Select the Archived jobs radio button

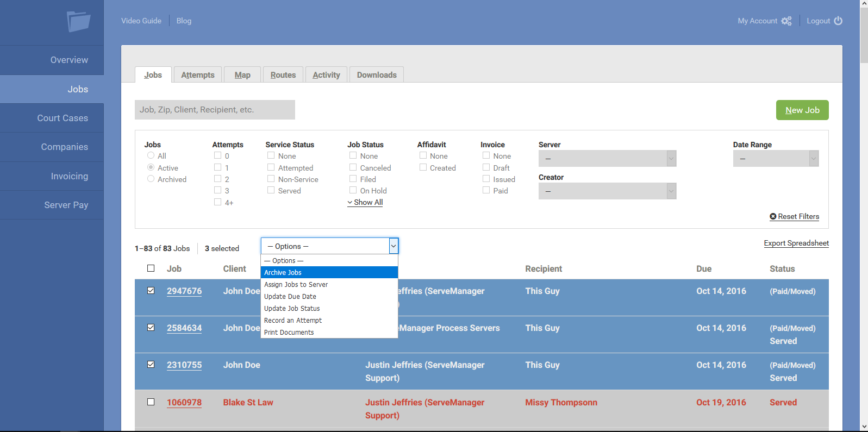151,179
